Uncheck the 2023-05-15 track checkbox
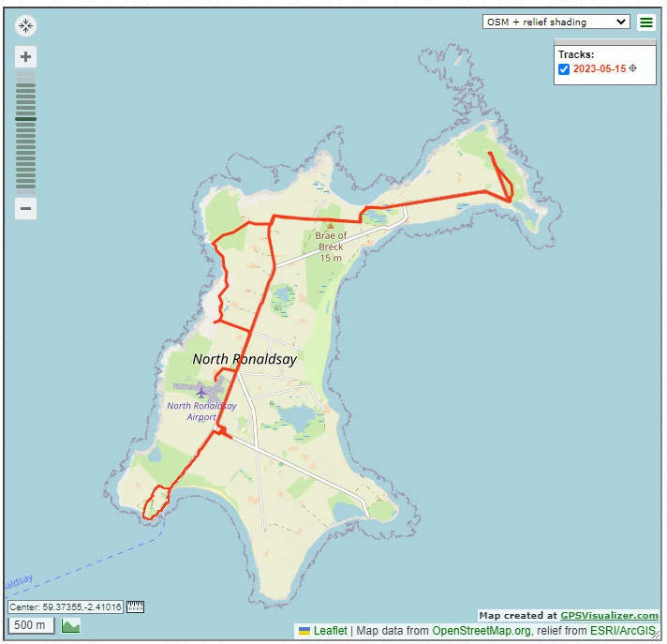Viewport: 667px width, 644px height. pos(564,69)
